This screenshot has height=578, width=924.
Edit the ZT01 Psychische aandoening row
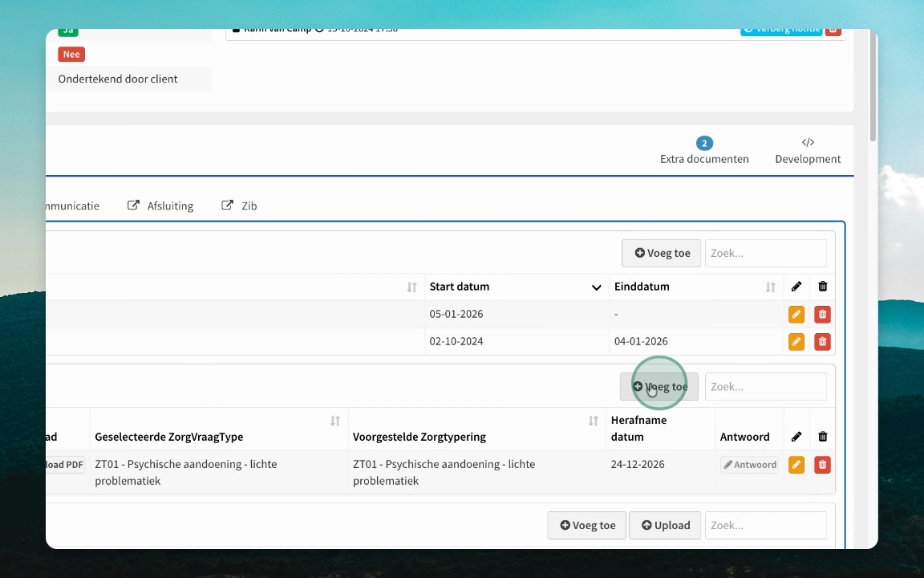coord(796,465)
